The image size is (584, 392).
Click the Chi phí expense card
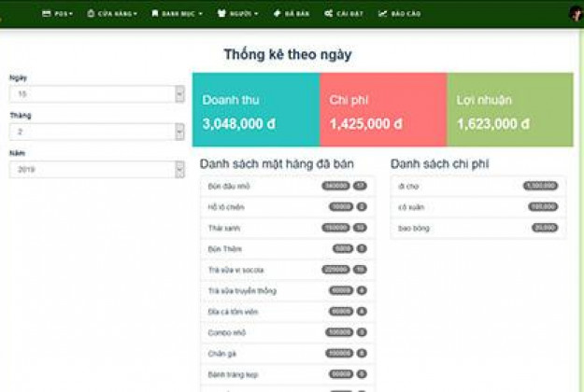(x=382, y=110)
